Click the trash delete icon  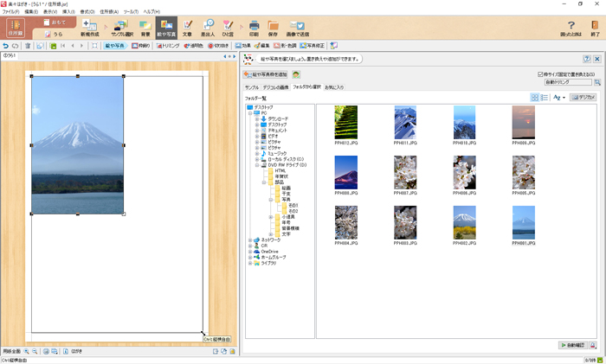pos(27,45)
